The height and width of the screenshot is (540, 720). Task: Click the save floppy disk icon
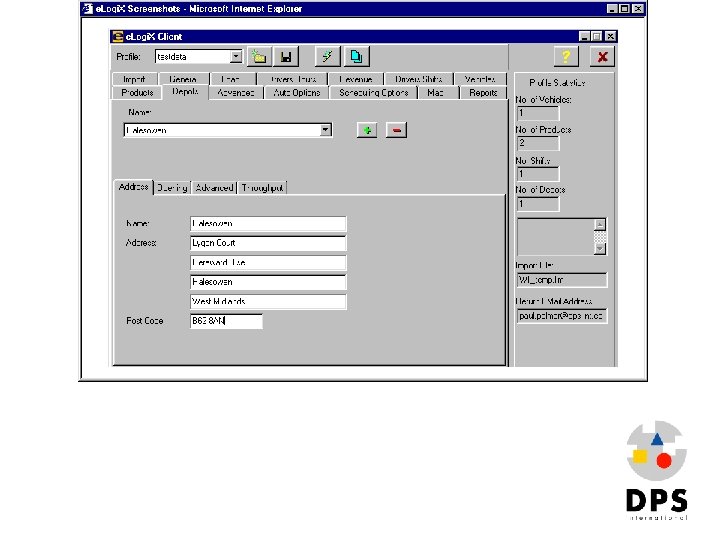(286, 57)
